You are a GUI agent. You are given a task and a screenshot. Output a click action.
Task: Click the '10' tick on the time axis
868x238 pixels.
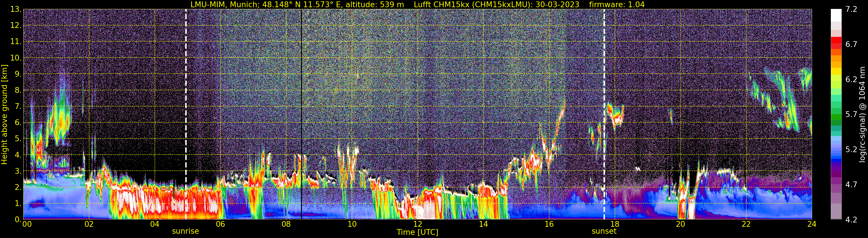click(352, 224)
